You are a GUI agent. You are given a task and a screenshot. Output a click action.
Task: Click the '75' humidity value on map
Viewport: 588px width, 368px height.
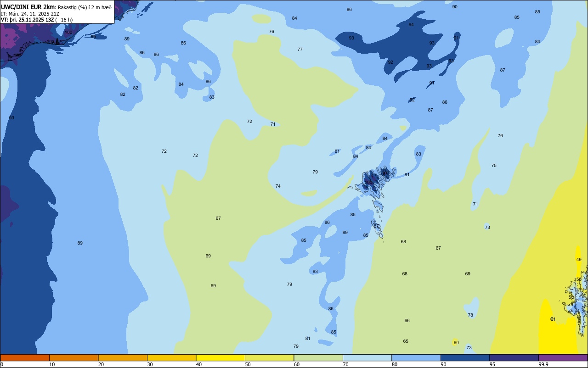[x=494, y=166]
